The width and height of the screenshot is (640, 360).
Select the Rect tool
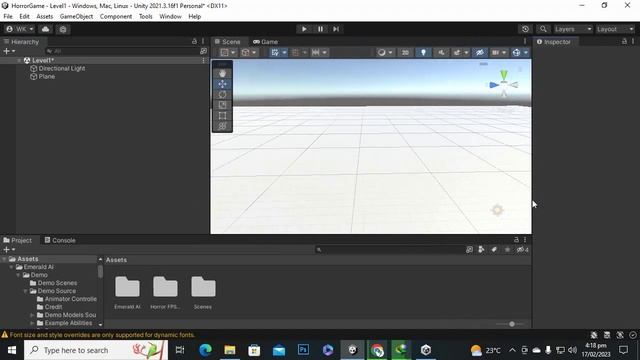222,116
